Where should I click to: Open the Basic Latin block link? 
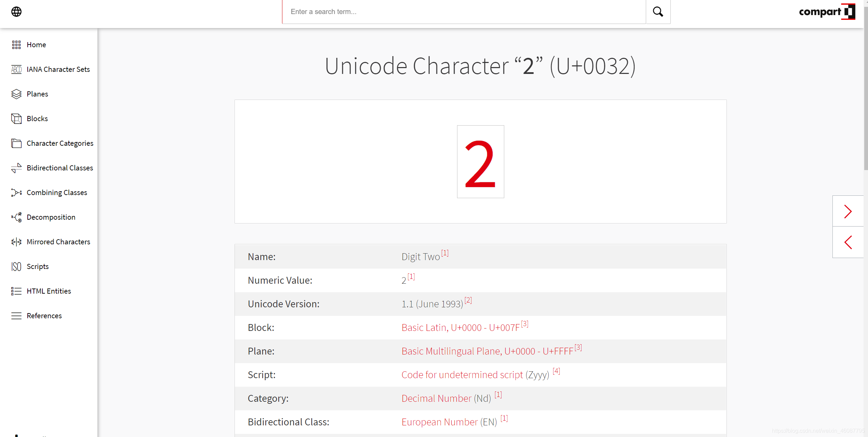(460, 327)
